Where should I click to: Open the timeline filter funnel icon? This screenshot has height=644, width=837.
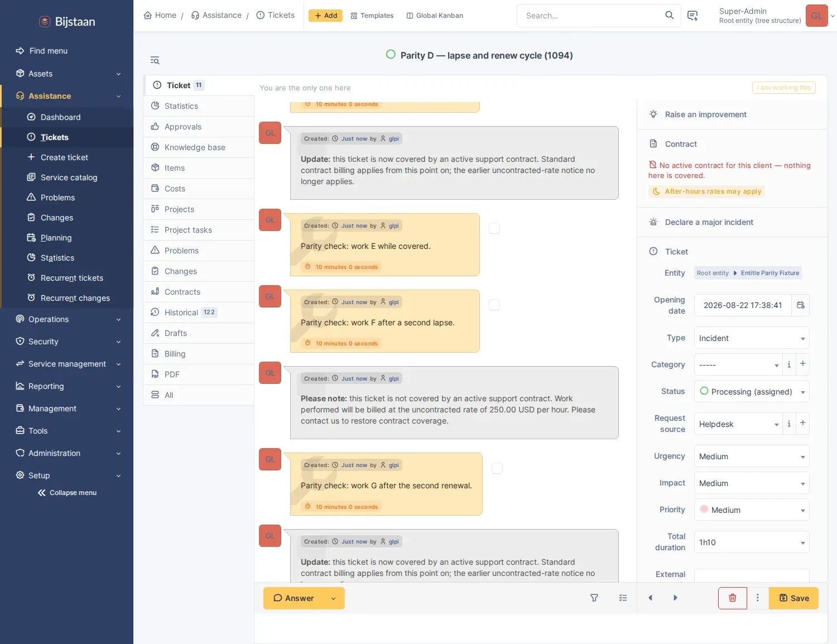(594, 598)
